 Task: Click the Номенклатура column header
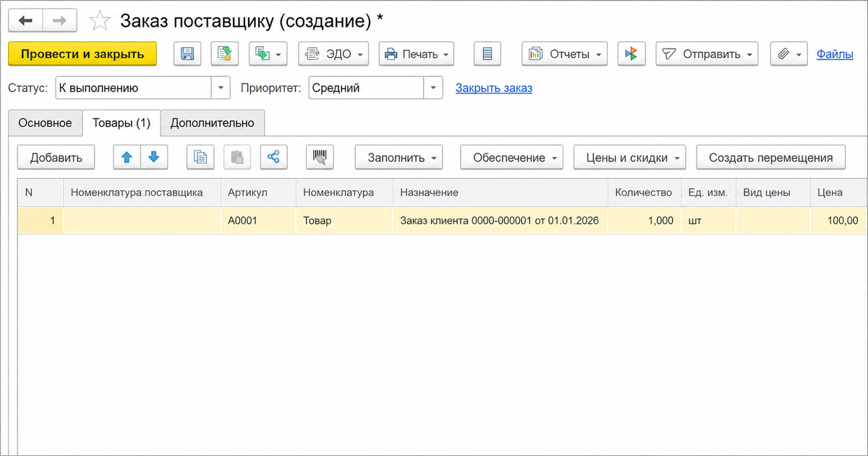[344, 193]
